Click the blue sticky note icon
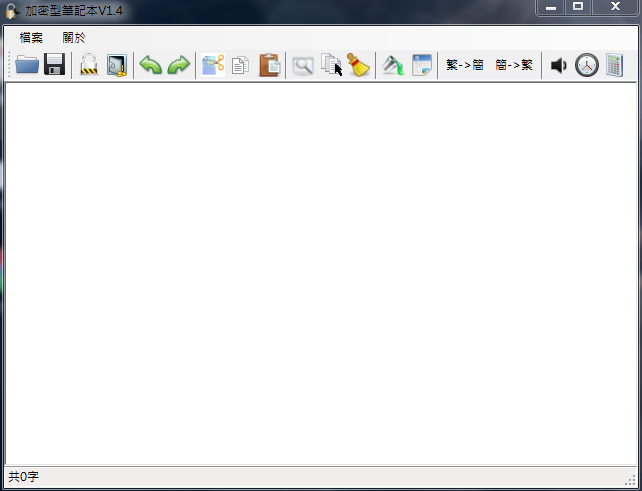Viewport: 642px width, 491px height. 422,65
